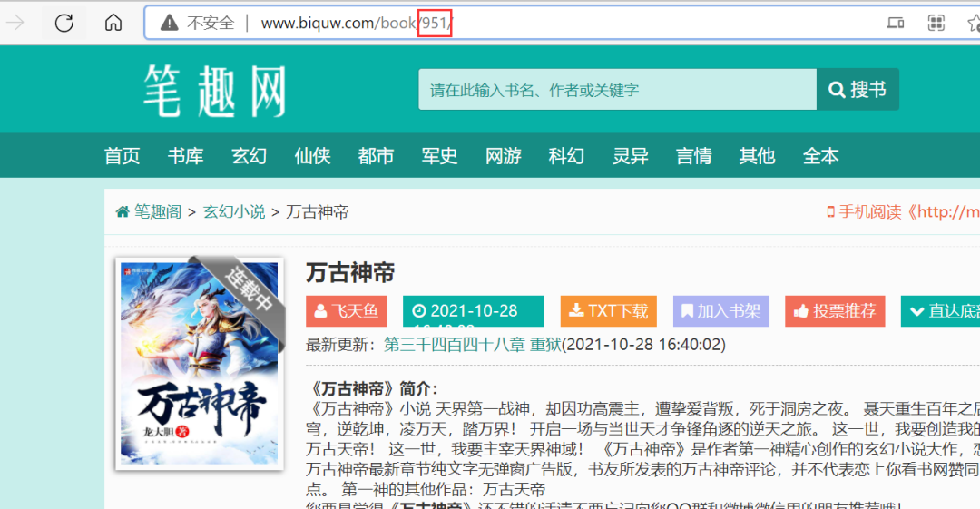This screenshot has width=980, height=509.
Task: Go to browser home page icon
Action: pyautogui.click(x=113, y=23)
